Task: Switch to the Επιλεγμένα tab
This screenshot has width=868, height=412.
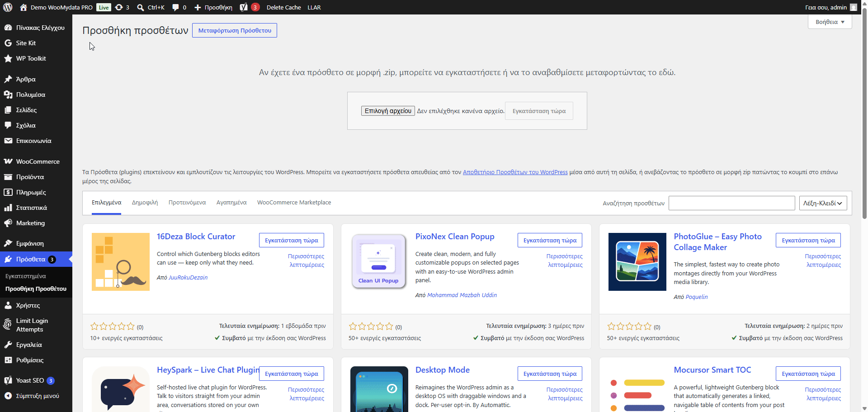Action: click(x=106, y=203)
